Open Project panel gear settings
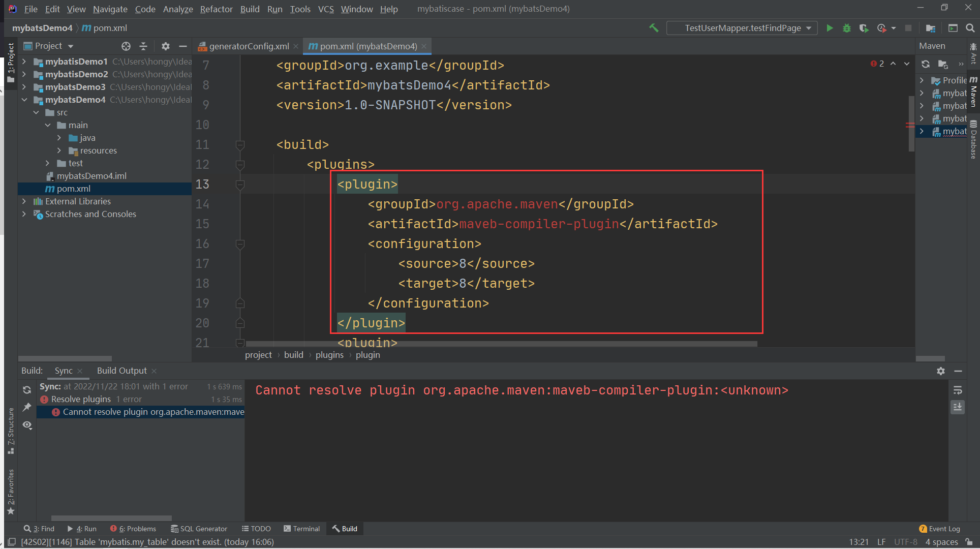Screen dimensions: 980x549 click(x=165, y=46)
